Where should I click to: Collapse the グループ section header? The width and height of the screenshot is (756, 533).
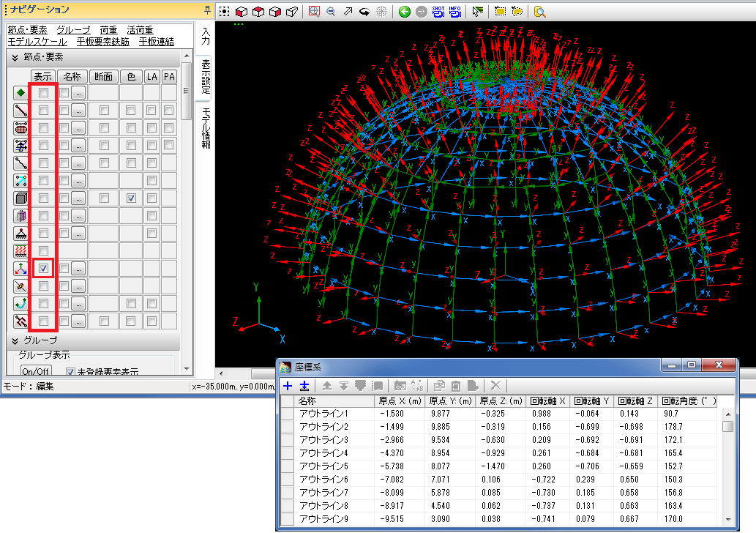[x=15, y=341]
